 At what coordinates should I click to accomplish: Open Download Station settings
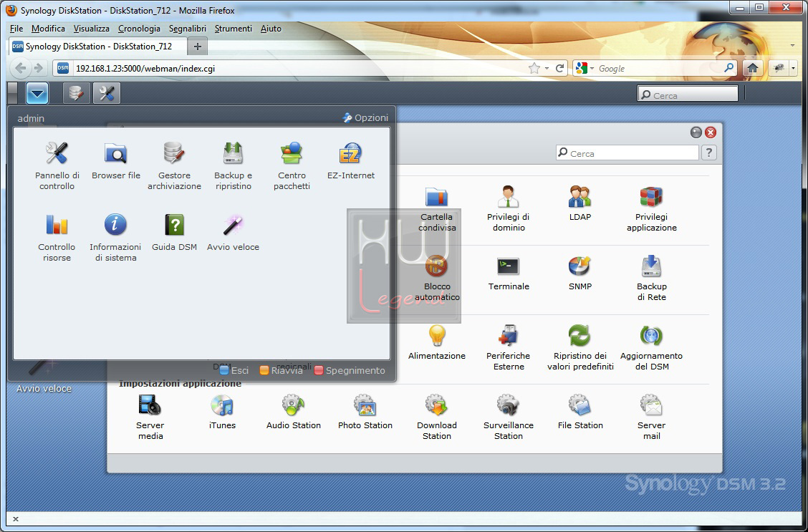pos(437,417)
